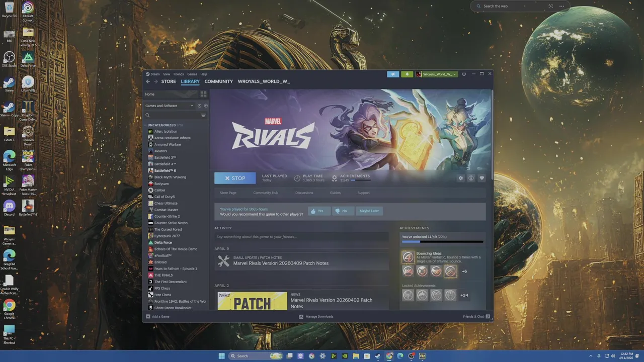Switch to the STORE tab
Image resolution: width=644 pixels, height=362 pixels.
click(169, 81)
